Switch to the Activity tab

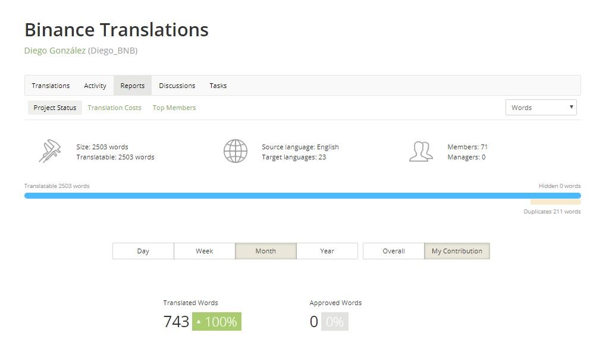[x=95, y=86]
